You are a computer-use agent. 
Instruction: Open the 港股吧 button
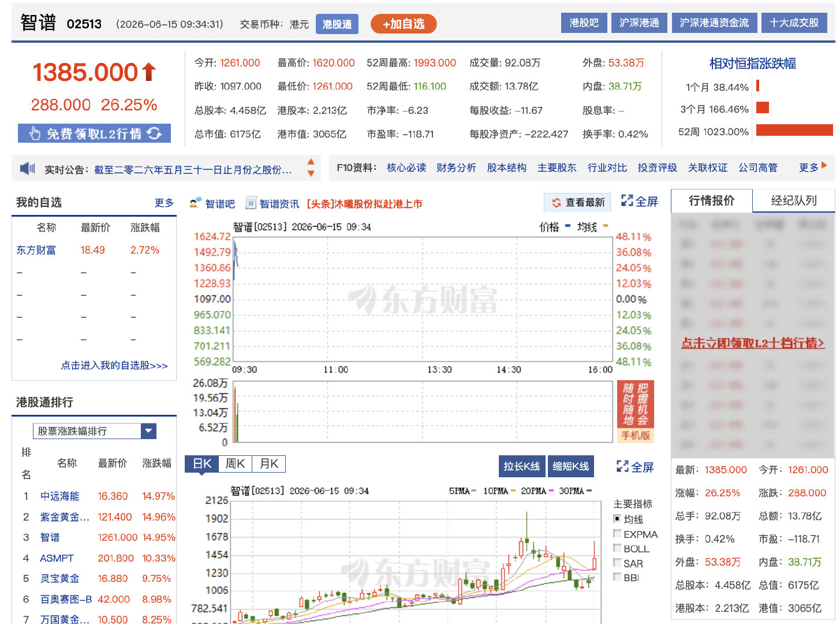(x=584, y=23)
